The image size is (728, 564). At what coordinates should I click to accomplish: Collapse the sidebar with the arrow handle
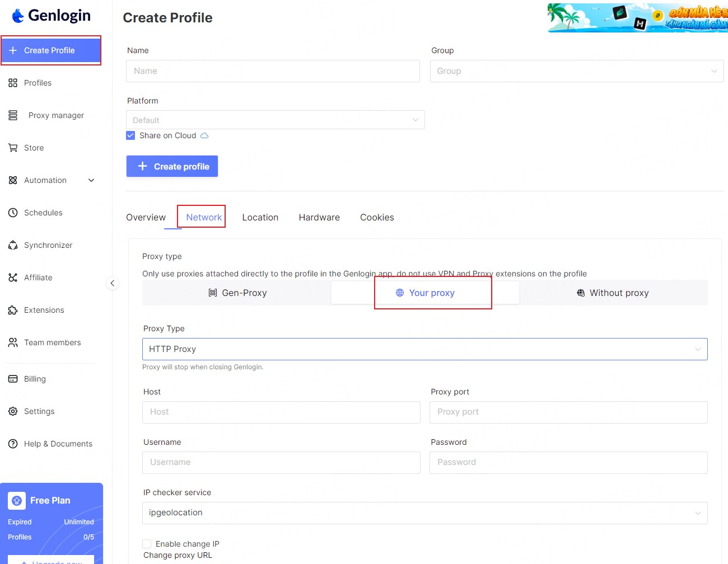coord(113,283)
